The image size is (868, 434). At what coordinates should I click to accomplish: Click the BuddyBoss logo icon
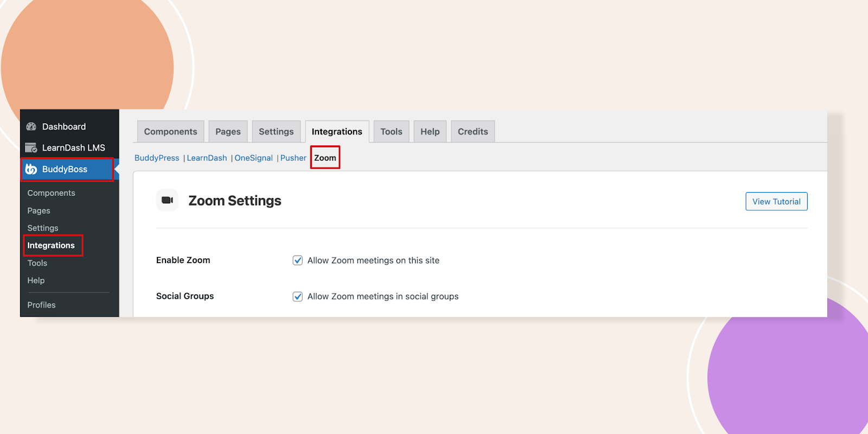point(31,169)
